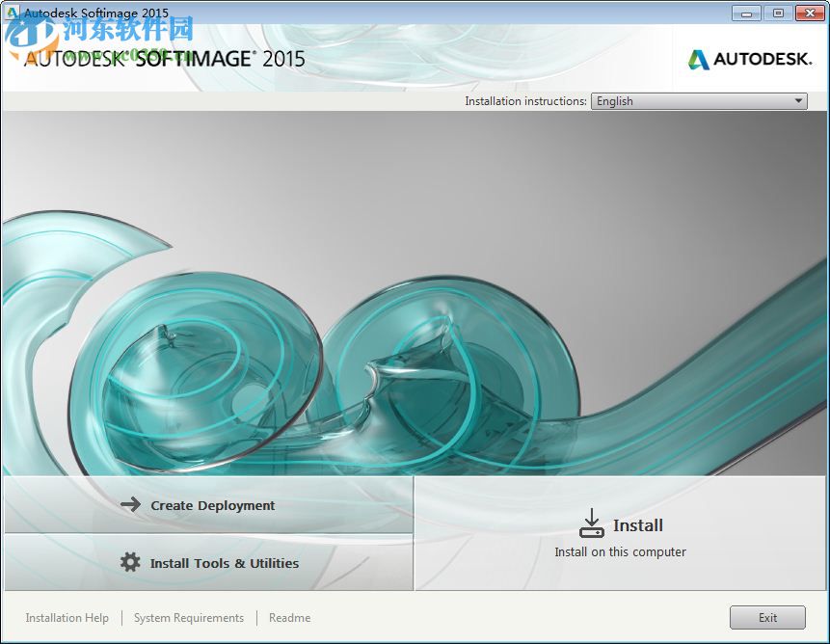Click the Exit button
The image size is (830, 644).
point(767,617)
